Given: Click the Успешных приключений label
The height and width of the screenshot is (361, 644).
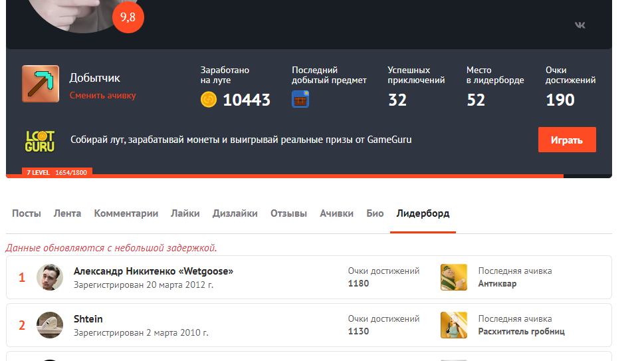Looking at the screenshot, I should click(416, 75).
